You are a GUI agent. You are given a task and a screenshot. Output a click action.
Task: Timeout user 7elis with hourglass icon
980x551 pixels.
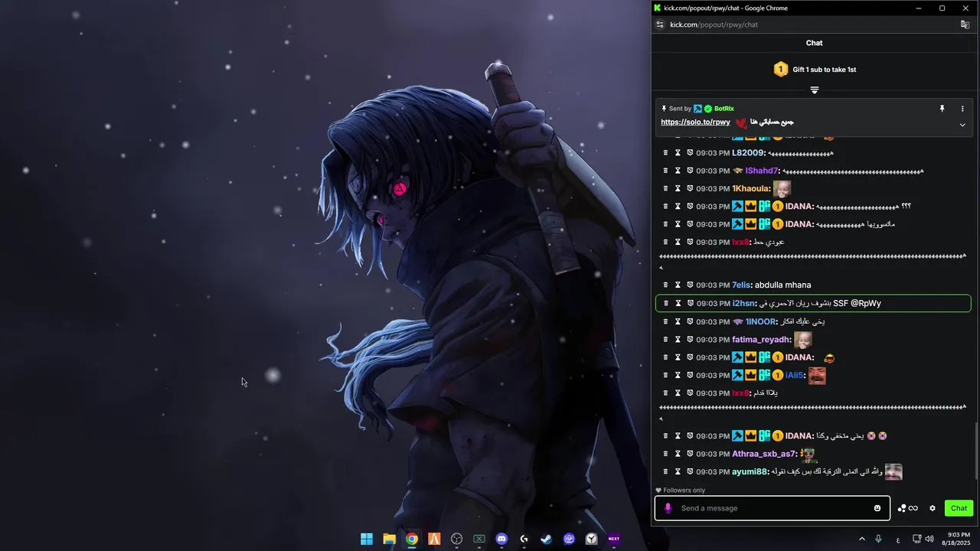[x=678, y=285]
